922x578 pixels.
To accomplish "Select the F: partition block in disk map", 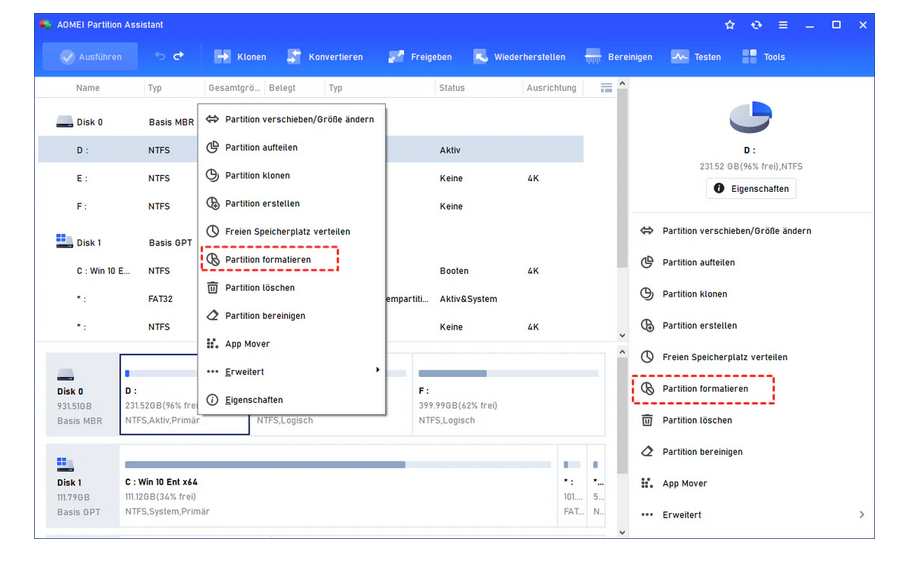I will click(508, 394).
